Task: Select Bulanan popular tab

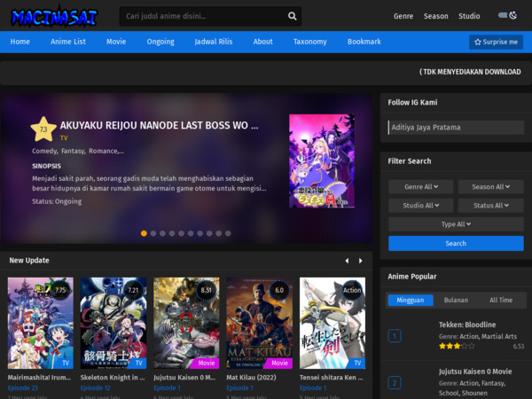Action: point(456,300)
